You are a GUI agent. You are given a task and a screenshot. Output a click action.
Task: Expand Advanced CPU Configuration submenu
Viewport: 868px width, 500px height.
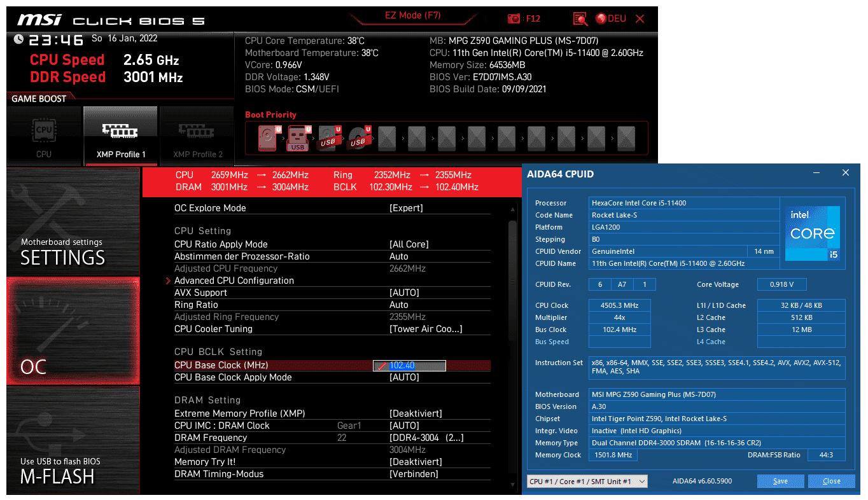(x=234, y=281)
